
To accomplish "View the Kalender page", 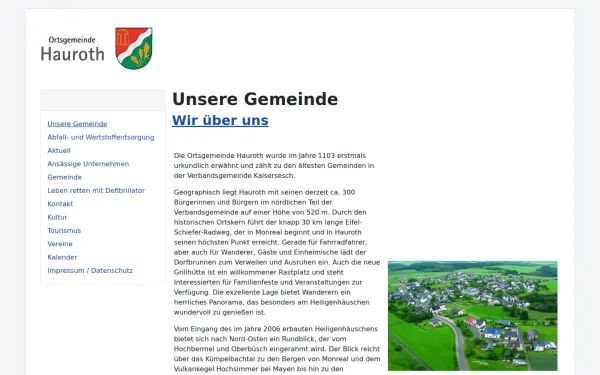I will pyautogui.click(x=62, y=257).
